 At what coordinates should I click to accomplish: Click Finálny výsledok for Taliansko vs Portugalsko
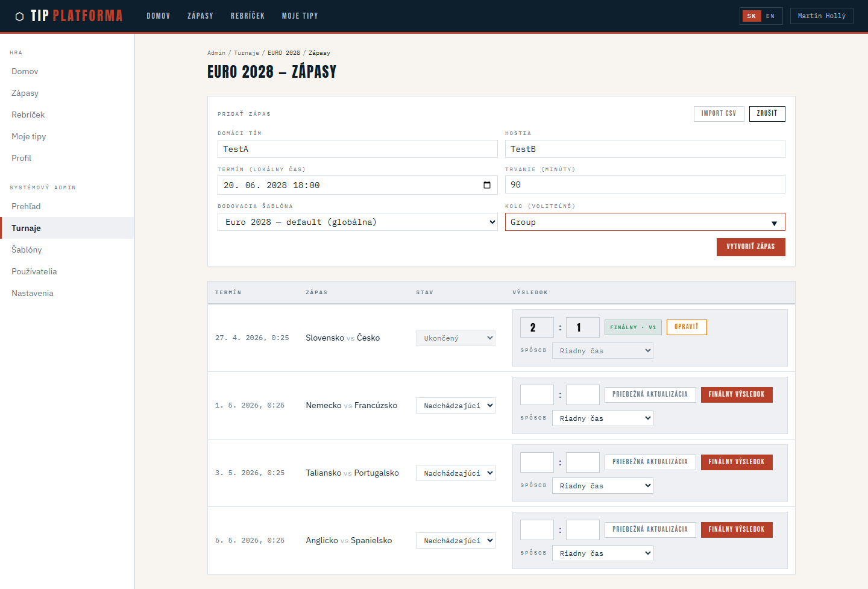736,462
